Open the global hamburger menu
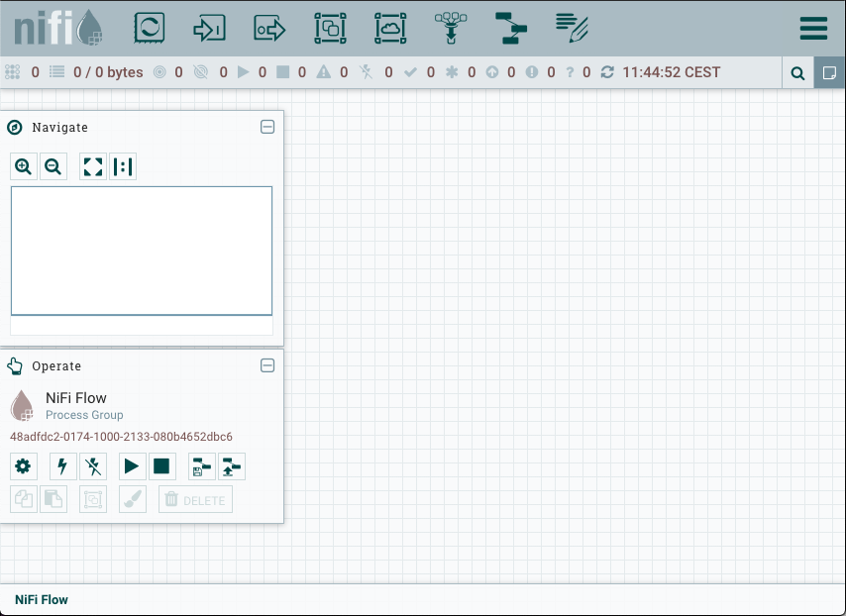 pos(813,28)
